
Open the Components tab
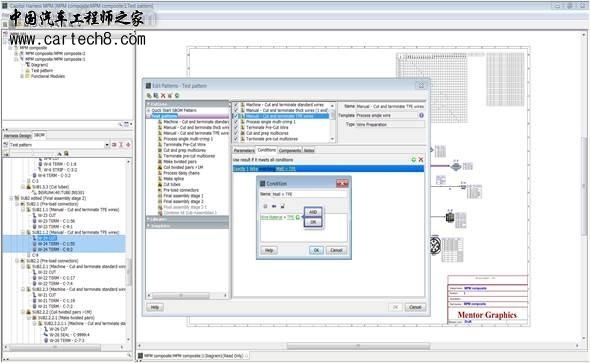click(x=290, y=150)
